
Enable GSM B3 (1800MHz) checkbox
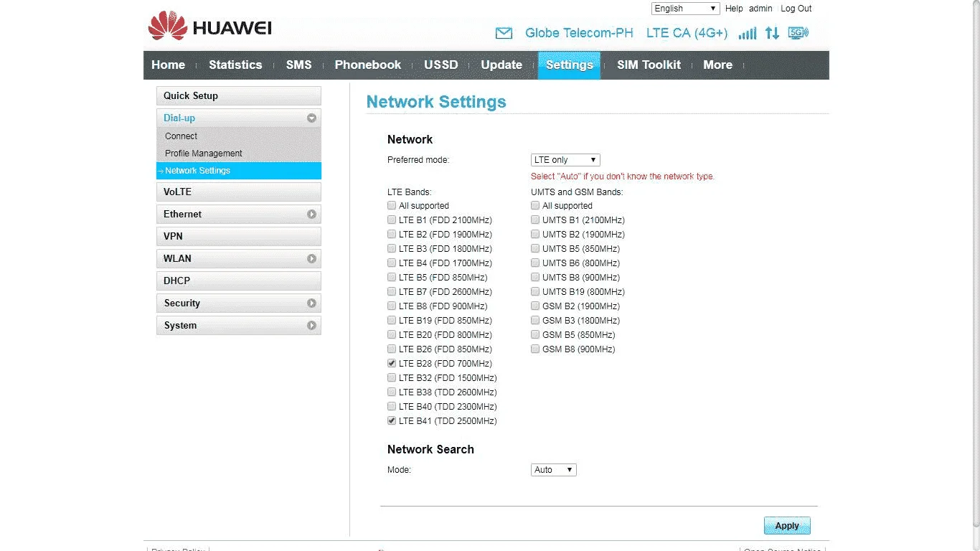[535, 321]
